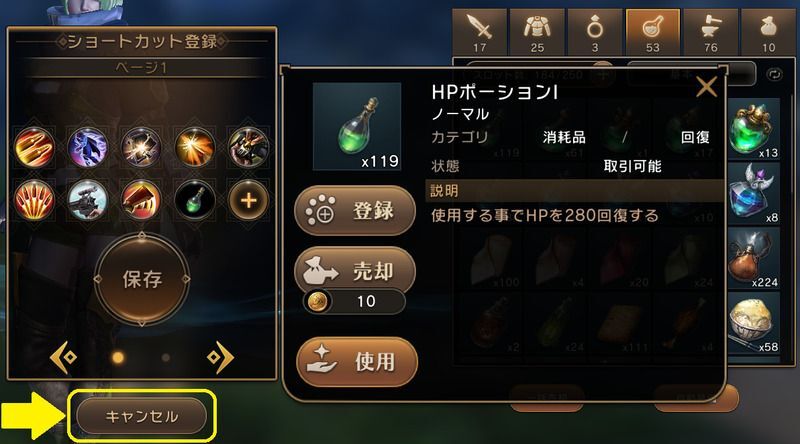
Task: Go to next shortcut page arrow
Action: click(220, 357)
